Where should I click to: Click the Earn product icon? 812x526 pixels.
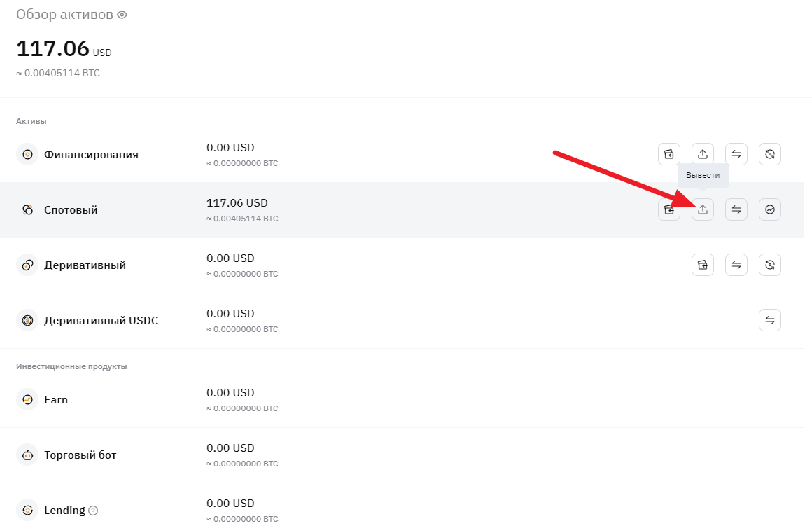(27, 399)
